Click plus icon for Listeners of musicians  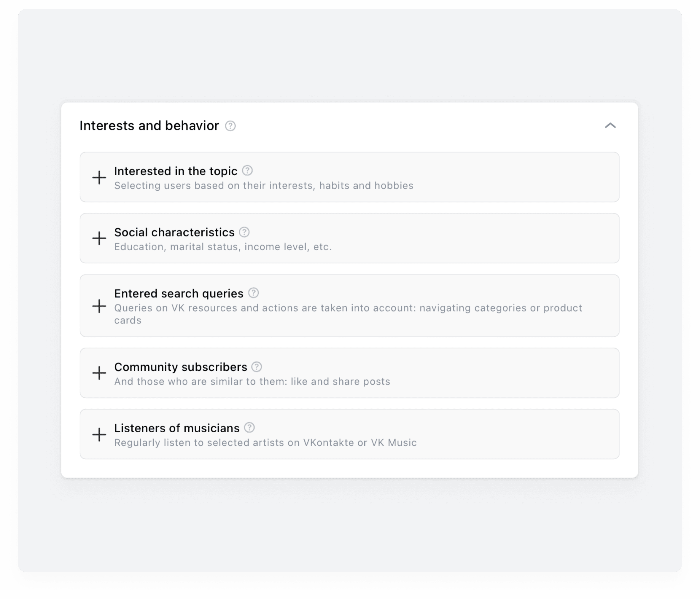(x=99, y=434)
